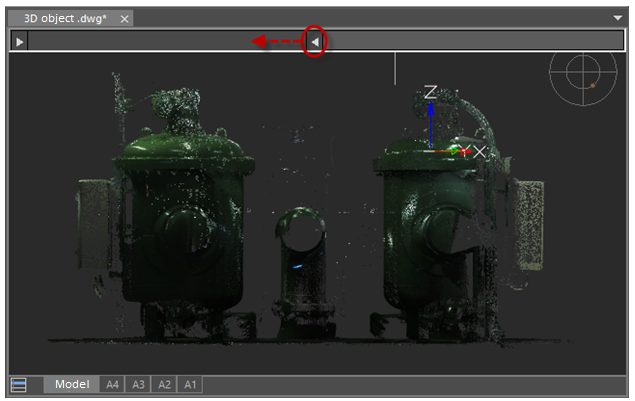Open the document tabs dropdown arrow
This screenshot has width=635, height=401.
point(617,18)
